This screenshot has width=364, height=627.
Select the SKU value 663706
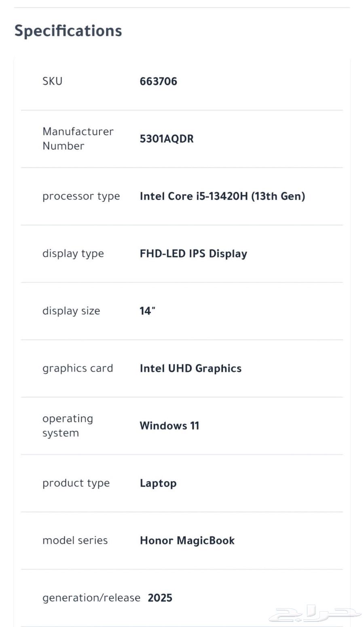(x=158, y=81)
